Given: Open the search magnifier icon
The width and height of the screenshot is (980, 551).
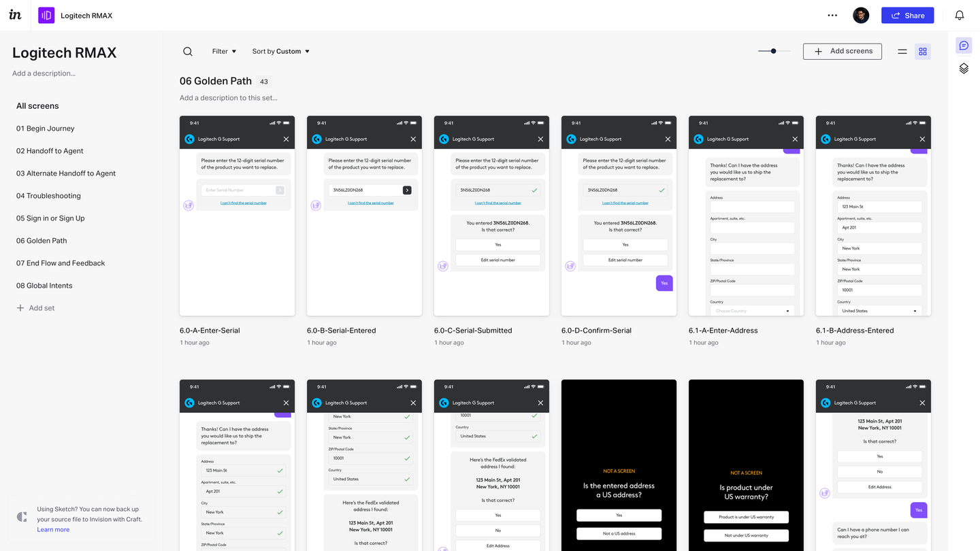Looking at the screenshot, I should point(188,52).
